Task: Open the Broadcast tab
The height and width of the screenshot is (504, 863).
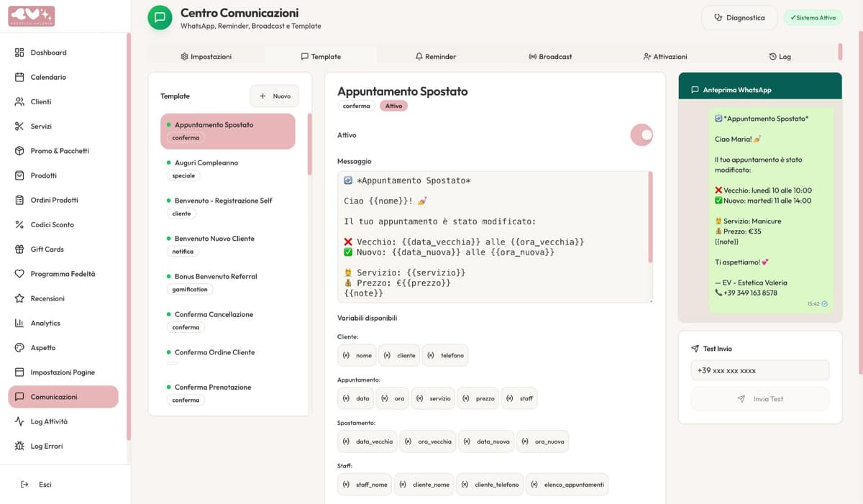Action: pos(550,56)
